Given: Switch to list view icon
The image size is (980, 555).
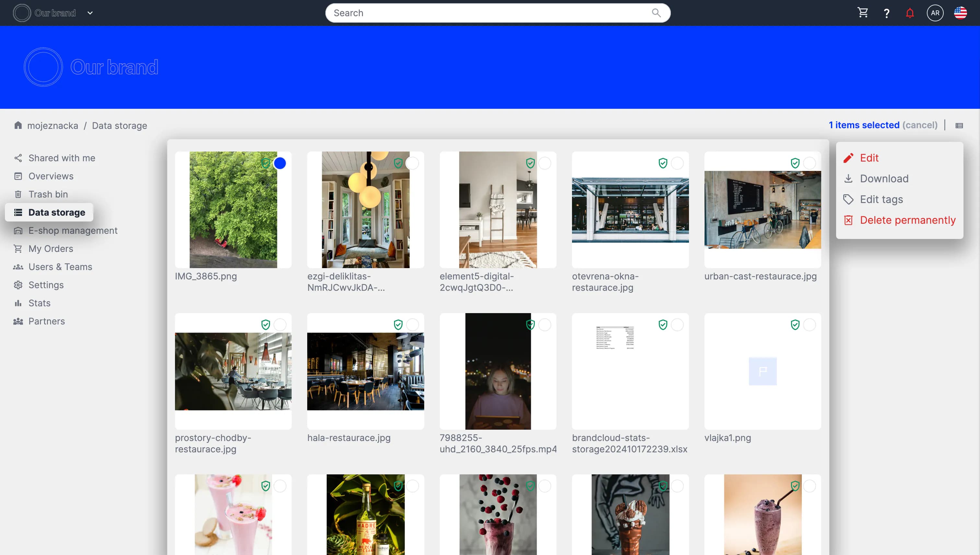Looking at the screenshot, I should tap(959, 125).
